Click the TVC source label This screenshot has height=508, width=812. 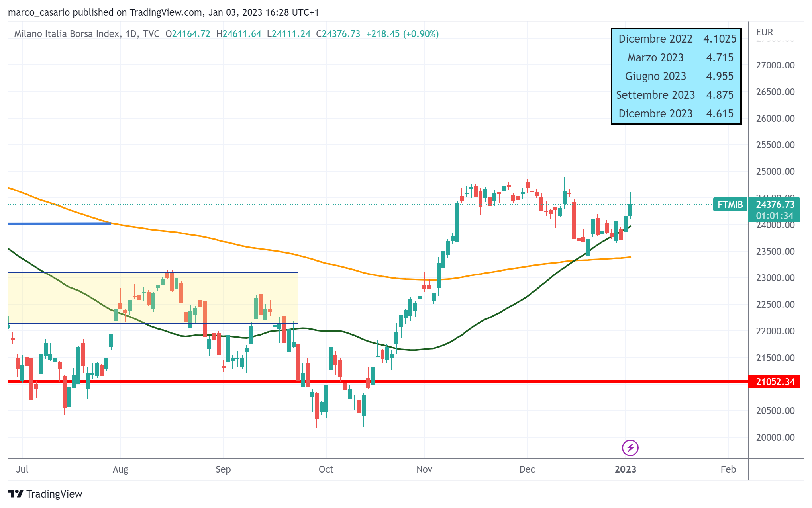click(x=151, y=34)
